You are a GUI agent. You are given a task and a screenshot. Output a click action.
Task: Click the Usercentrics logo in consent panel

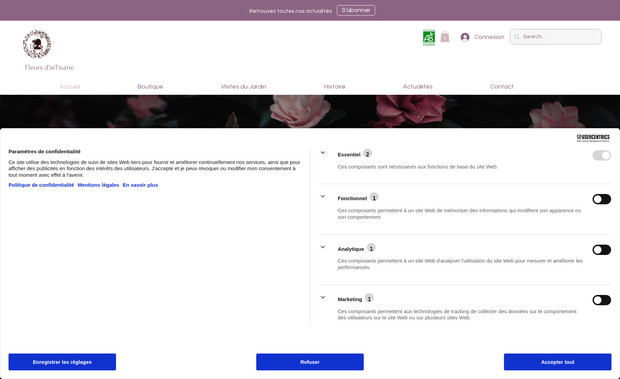coord(593,138)
